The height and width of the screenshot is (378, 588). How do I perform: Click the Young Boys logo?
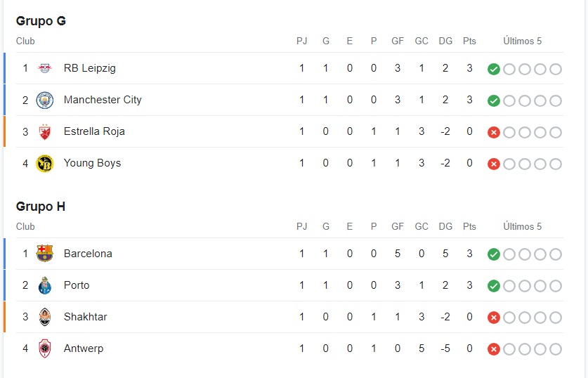click(x=45, y=164)
